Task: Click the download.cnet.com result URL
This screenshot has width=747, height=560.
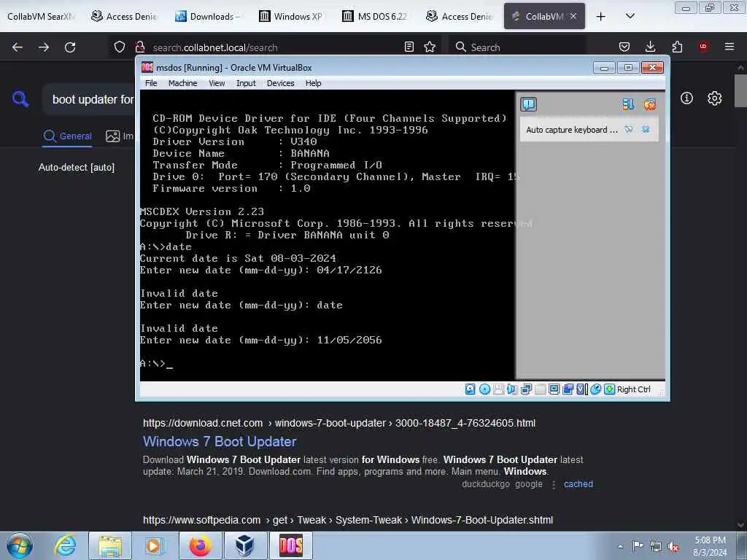Action: coord(339,423)
